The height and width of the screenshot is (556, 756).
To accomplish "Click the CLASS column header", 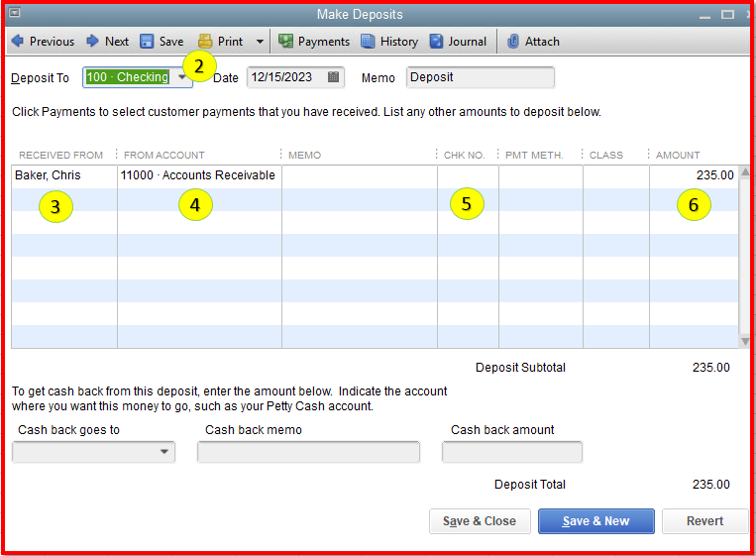I will (606, 156).
